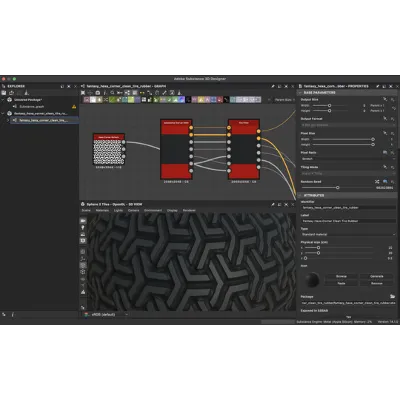
Task: Click the camera icon in 3D view sidebar
Action: coord(83,221)
